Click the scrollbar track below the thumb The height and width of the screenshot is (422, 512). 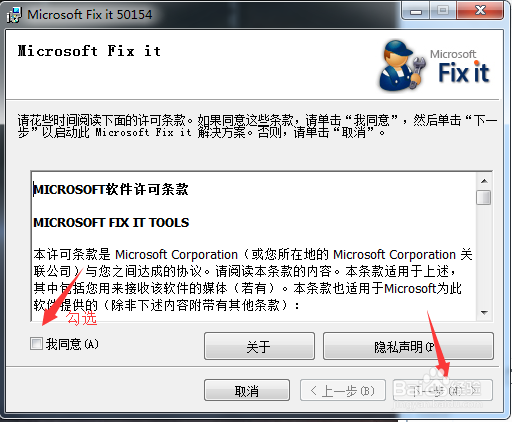pos(484,255)
